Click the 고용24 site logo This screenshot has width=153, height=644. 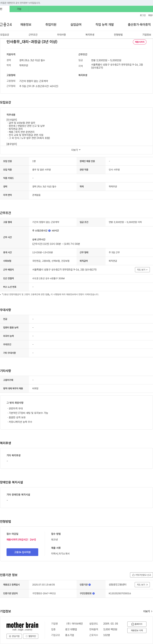coord(6,25)
